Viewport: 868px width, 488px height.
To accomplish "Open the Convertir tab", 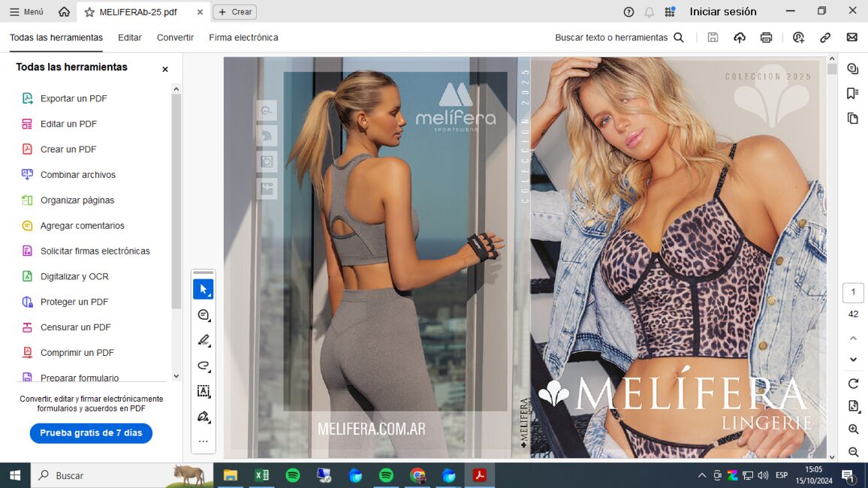I will [175, 38].
